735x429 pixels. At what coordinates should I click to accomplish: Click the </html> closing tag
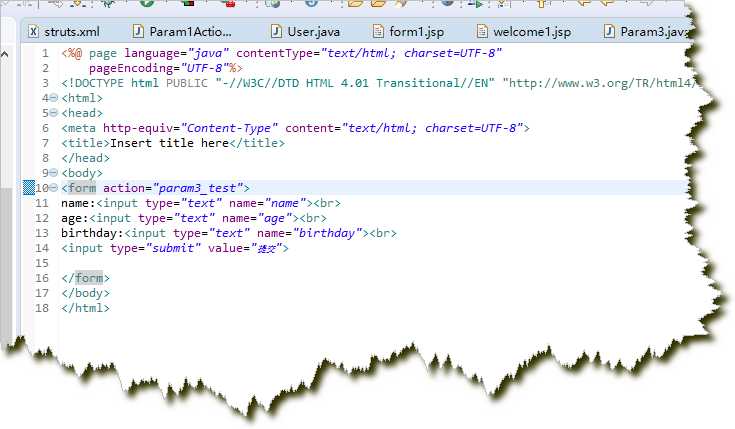(x=85, y=308)
